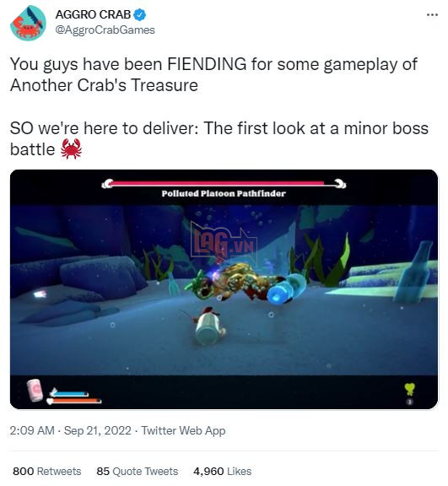Click the boss health bar in video
448x486 pixels.
click(224, 184)
